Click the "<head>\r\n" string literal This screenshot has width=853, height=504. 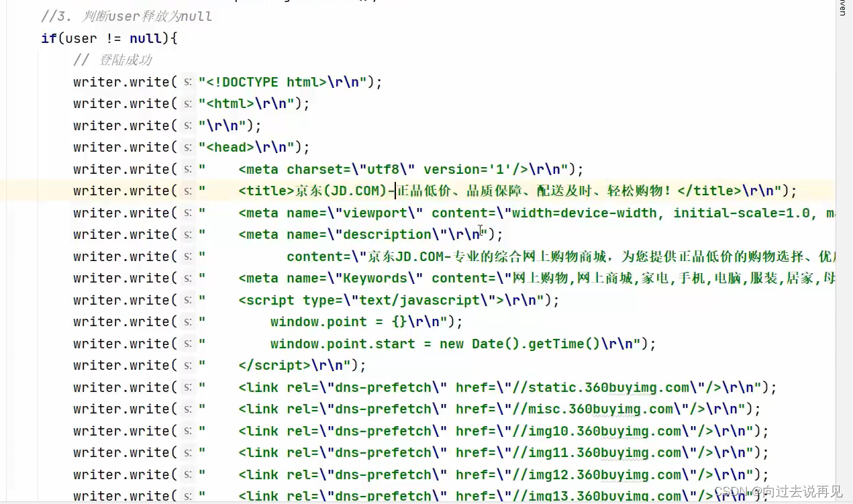[x=246, y=147]
